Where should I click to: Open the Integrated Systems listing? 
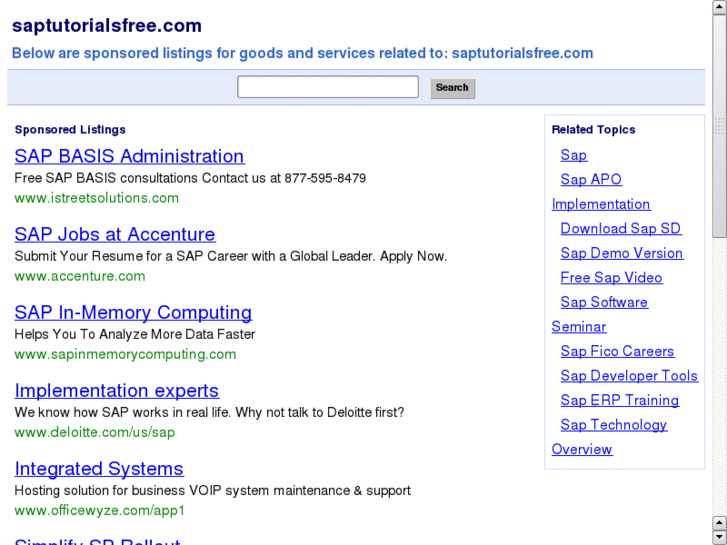pos(99,468)
